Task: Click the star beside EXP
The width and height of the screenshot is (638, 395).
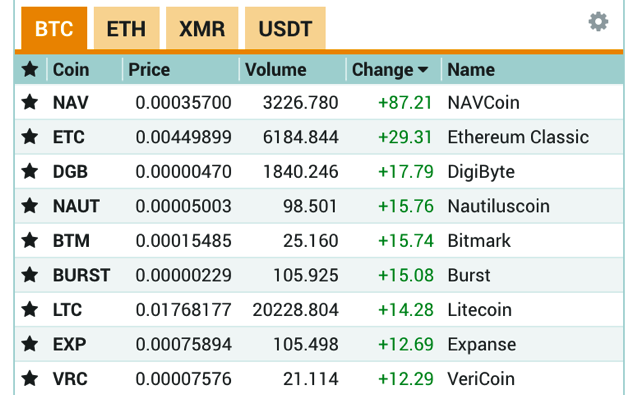Action: tap(30, 344)
